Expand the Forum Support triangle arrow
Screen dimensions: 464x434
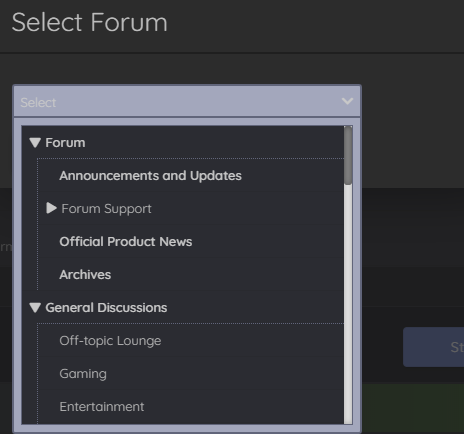click(x=51, y=208)
